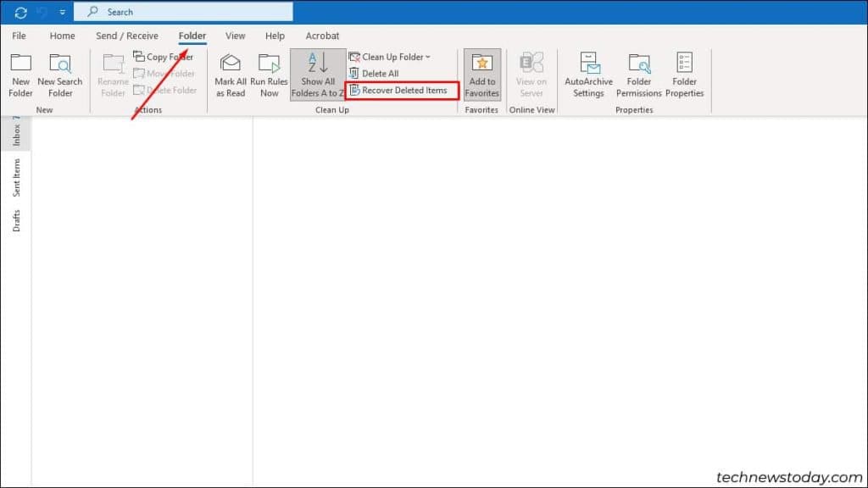Open the Acrobat ribbon tab

click(322, 36)
